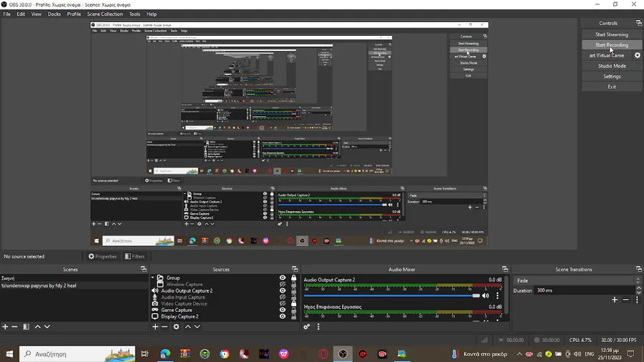Unlock the Group source

[293, 278]
